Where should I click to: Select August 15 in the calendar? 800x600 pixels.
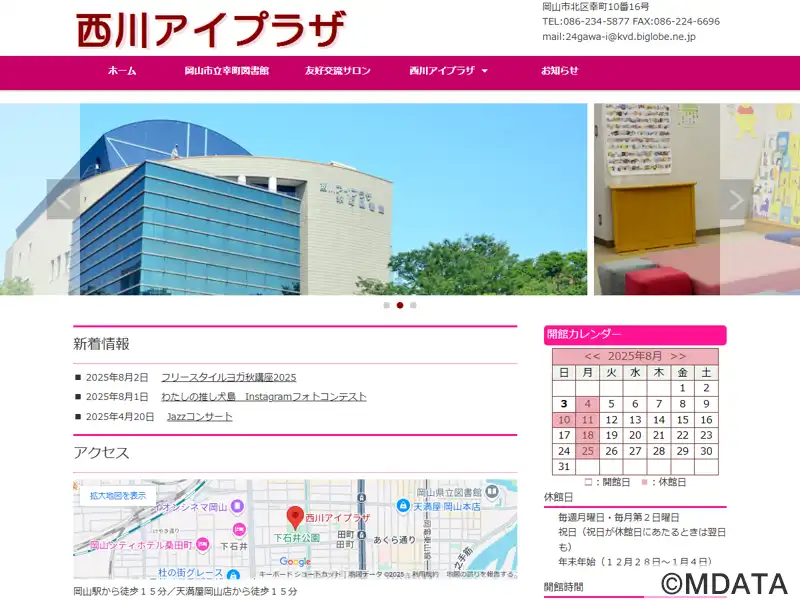[683, 420]
